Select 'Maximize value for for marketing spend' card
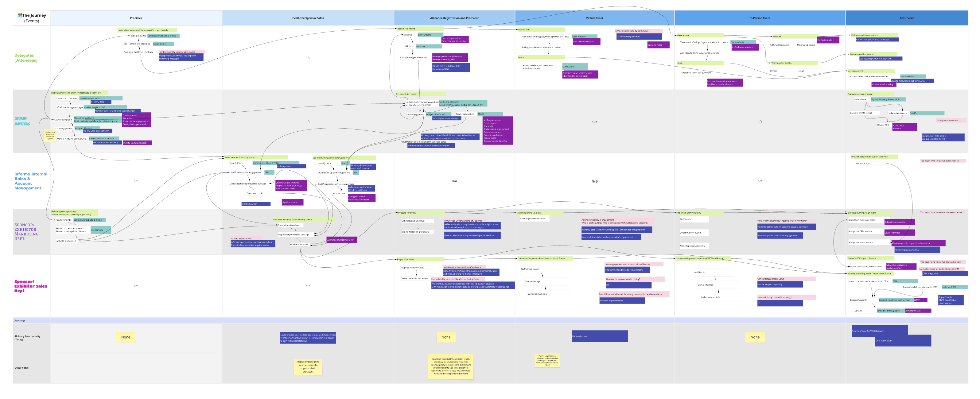Image resolution: width=980 pixels, height=399 pixels. (x=304, y=220)
